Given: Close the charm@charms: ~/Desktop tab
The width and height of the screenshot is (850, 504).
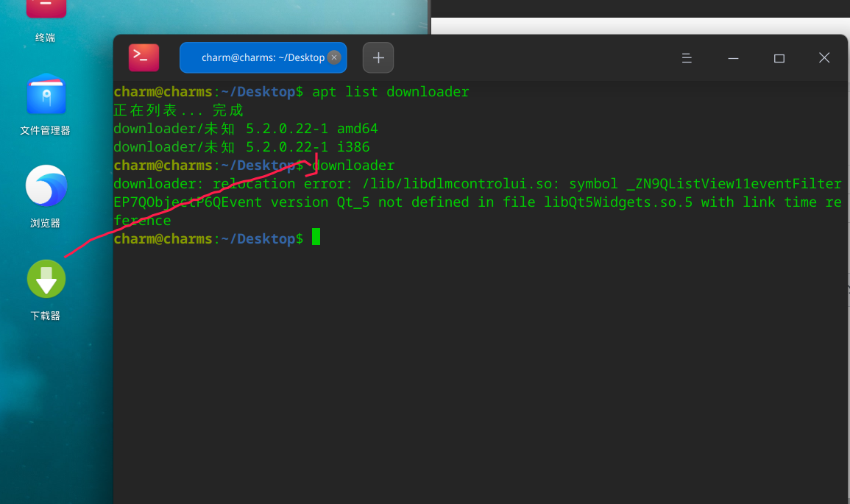Looking at the screenshot, I should tap(334, 57).
